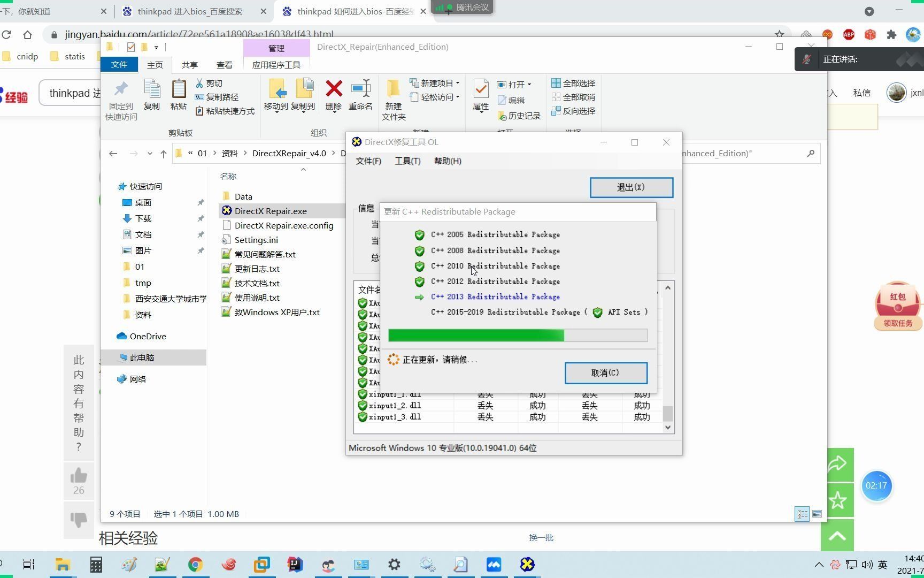Open Chrome from the taskbar

(195, 565)
